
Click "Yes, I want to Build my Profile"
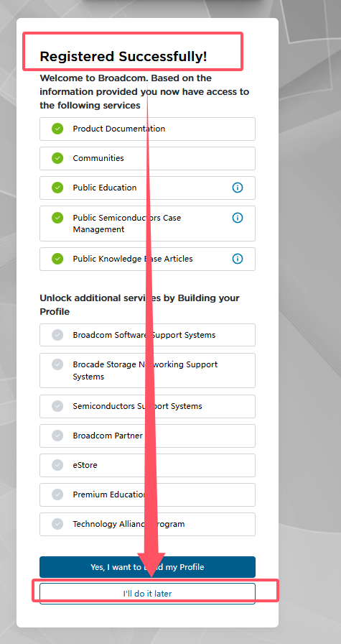point(147,567)
